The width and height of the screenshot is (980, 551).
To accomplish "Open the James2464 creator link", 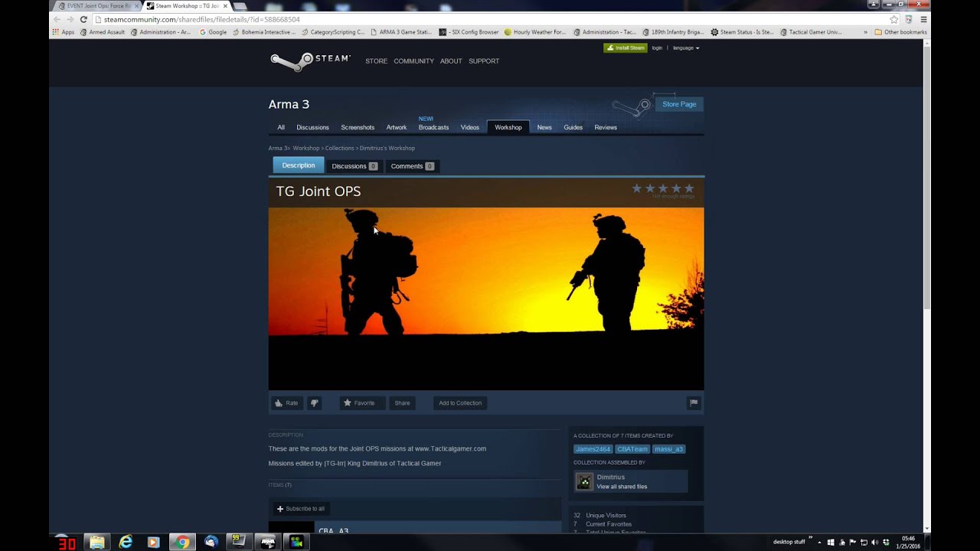I will pos(593,449).
